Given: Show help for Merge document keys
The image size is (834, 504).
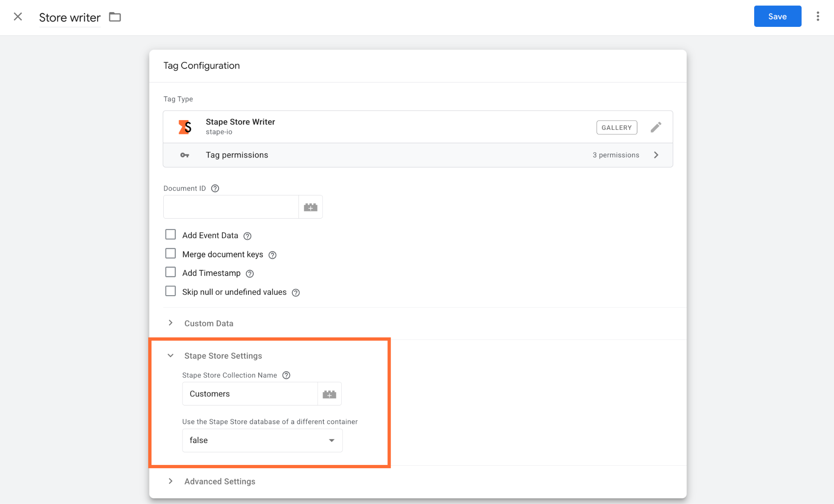Looking at the screenshot, I should pyautogui.click(x=272, y=255).
